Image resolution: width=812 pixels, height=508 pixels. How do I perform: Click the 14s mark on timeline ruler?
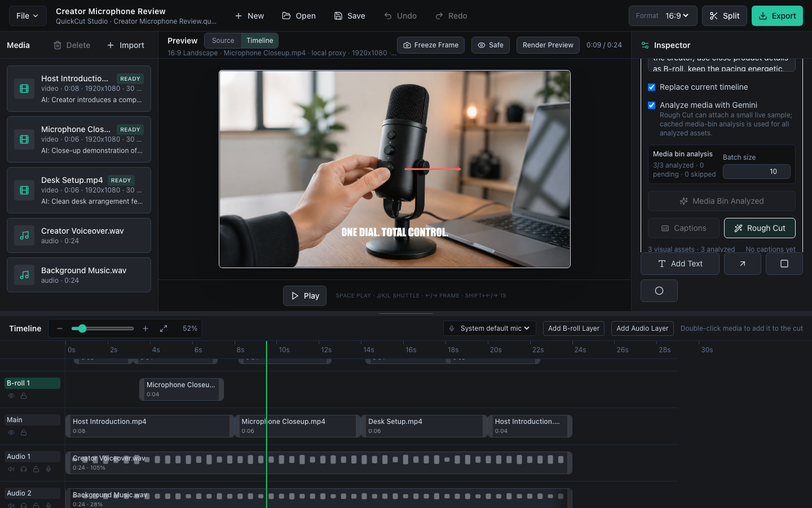[369, 350]
